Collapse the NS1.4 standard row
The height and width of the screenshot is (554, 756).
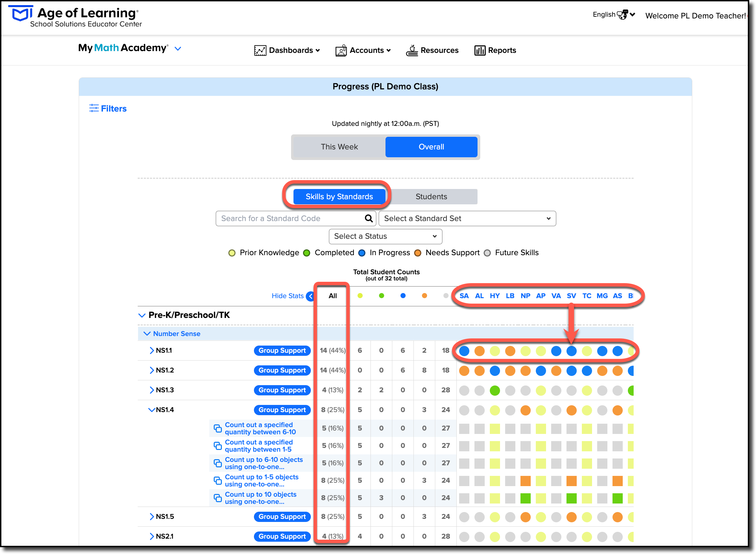tap(152, 410)
